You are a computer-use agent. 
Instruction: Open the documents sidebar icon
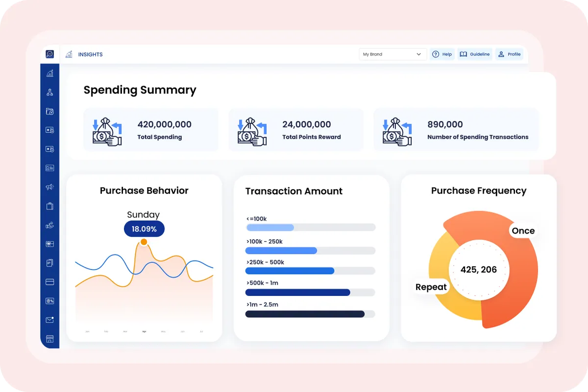tap(49, 263)
